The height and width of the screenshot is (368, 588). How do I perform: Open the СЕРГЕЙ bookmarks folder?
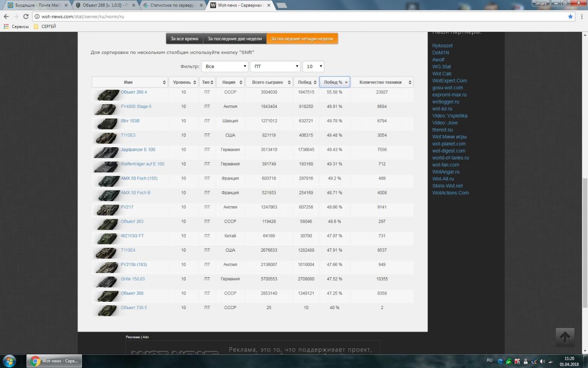(45, 26)
